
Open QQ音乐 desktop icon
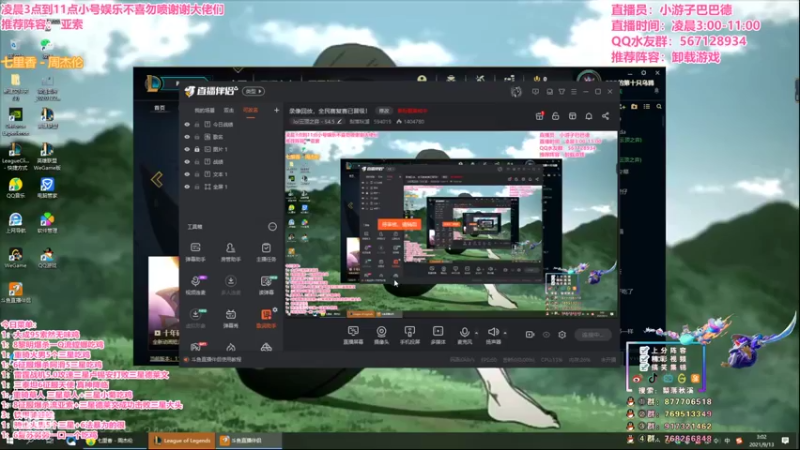coord(15,188)
